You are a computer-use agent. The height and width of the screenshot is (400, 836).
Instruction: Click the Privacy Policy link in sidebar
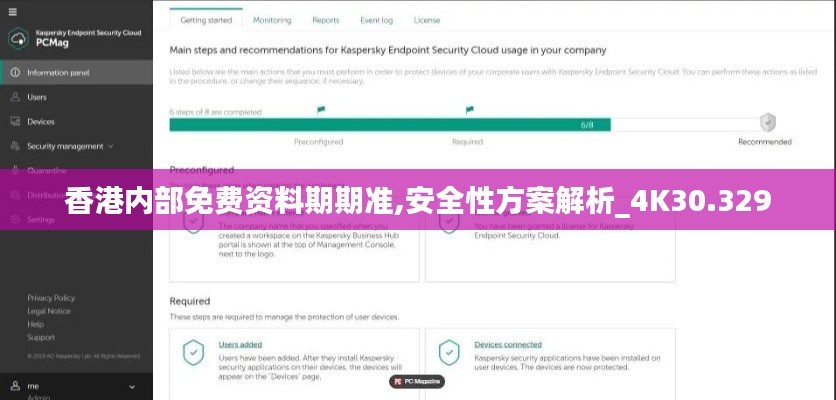(51, 298)
